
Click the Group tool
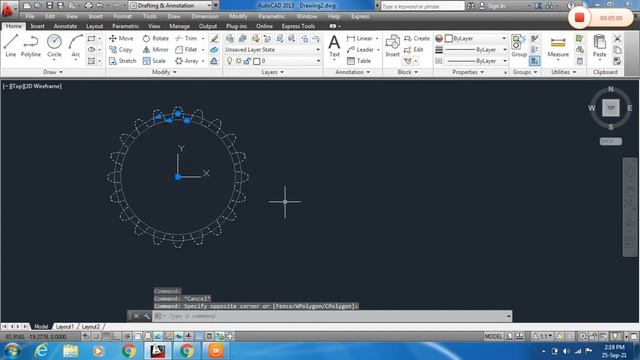pos(519,45)
